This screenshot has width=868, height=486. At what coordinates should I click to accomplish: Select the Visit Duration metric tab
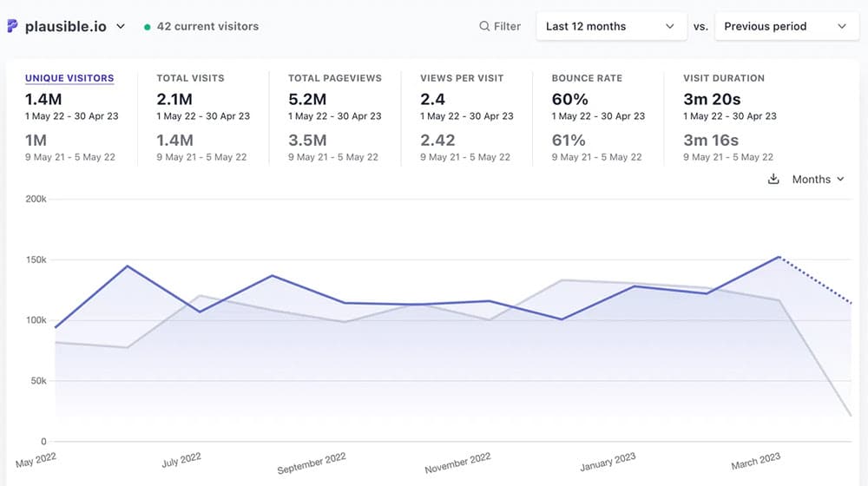[x=724, y=78]
